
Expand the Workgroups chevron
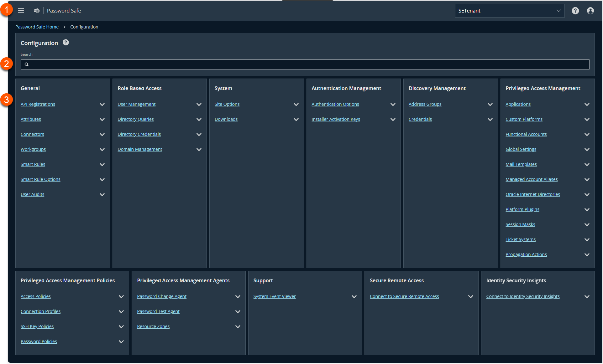[102, 149]
